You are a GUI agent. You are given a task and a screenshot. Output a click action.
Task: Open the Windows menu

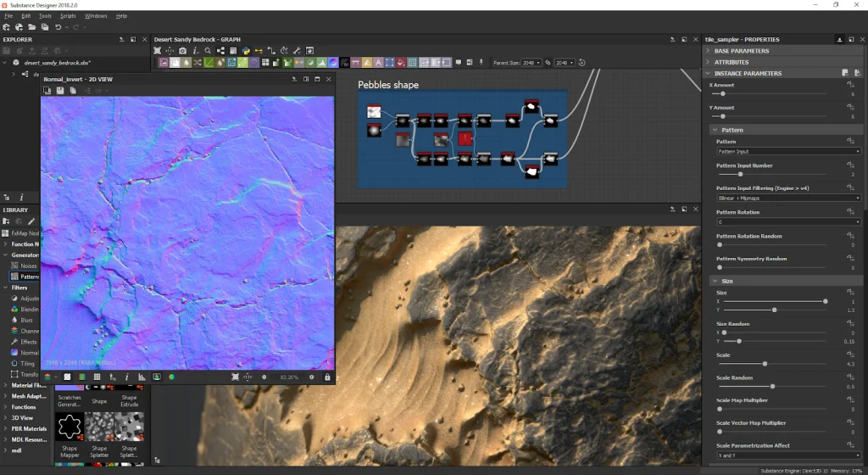coord(96,16)
